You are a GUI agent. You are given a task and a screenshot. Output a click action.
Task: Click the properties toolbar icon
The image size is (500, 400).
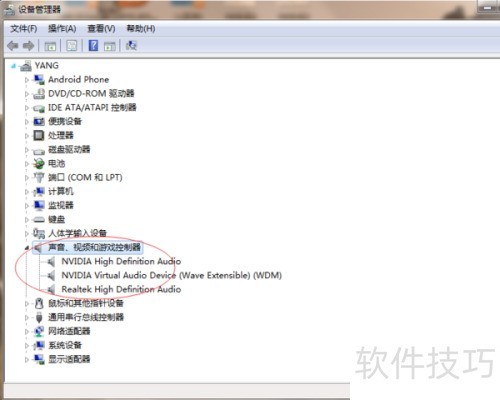pyautogui.click(x=72, y=46)
